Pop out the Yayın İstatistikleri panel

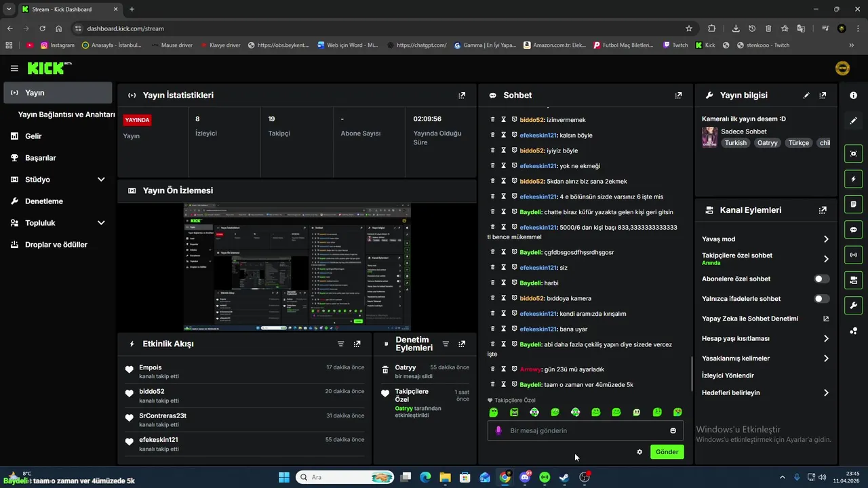[x=462, y=96]
